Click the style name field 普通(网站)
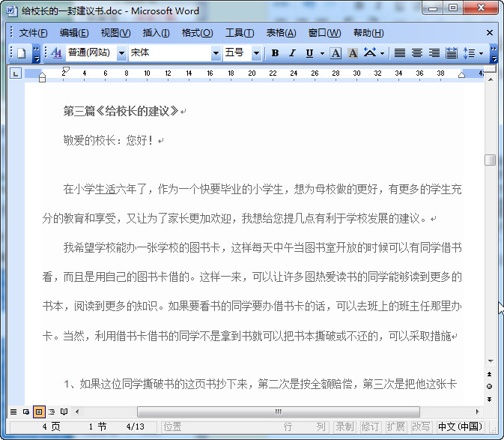 (x=91, y=52)
